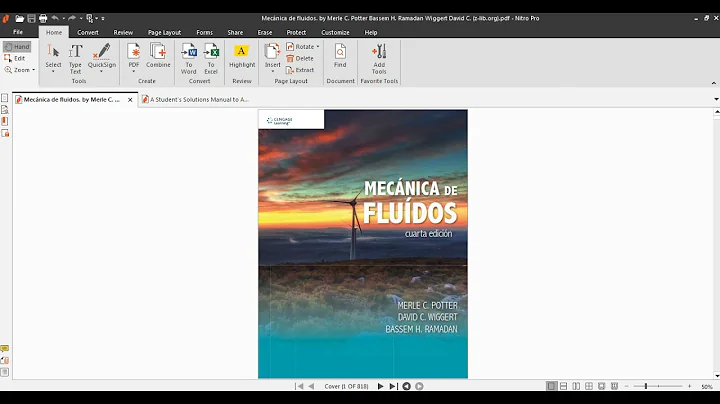This screenshot has height=404, width=720.
Task: Enable single page view
Action: coord(551,387)
